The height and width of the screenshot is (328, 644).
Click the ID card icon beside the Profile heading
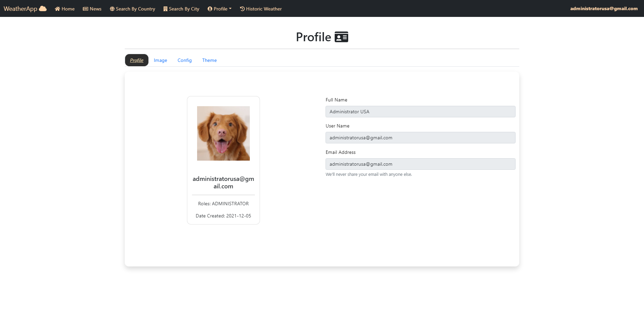[x=341, y=37]
